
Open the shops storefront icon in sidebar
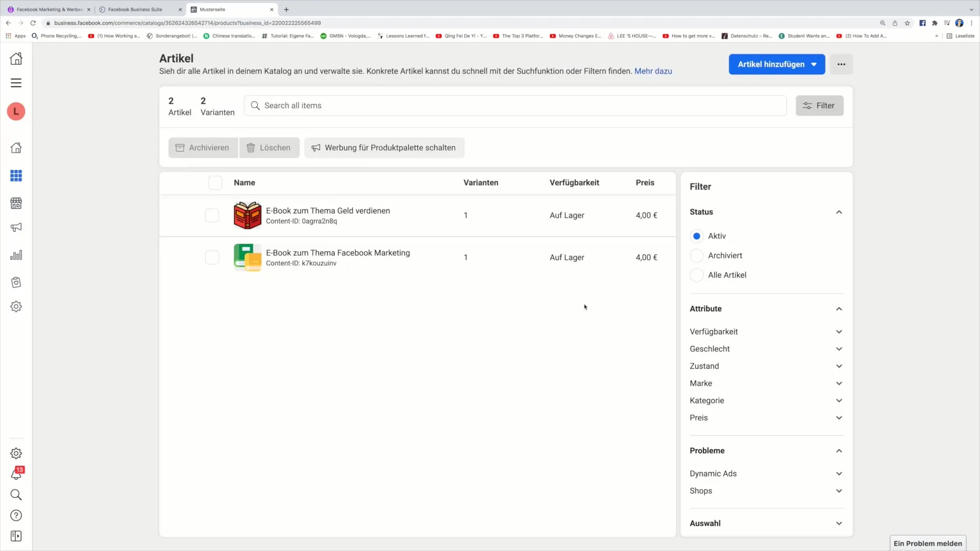pyautogui.click(x=16, y=203)
